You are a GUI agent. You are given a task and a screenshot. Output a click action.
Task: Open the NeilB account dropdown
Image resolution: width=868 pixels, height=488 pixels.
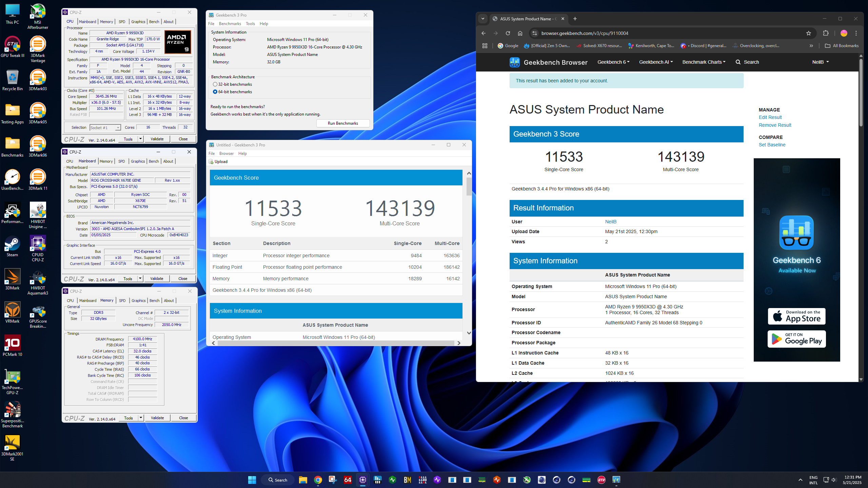pos(820,62)
